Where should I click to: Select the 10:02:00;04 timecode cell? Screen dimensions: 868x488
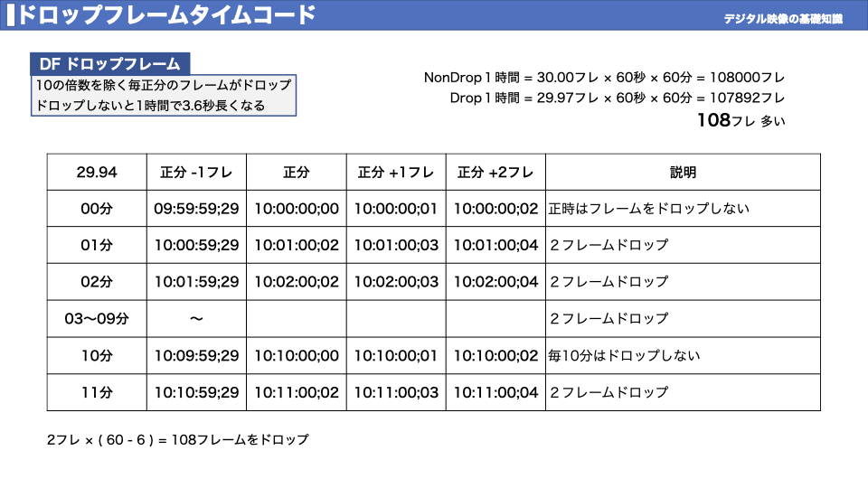pos(495,282)
